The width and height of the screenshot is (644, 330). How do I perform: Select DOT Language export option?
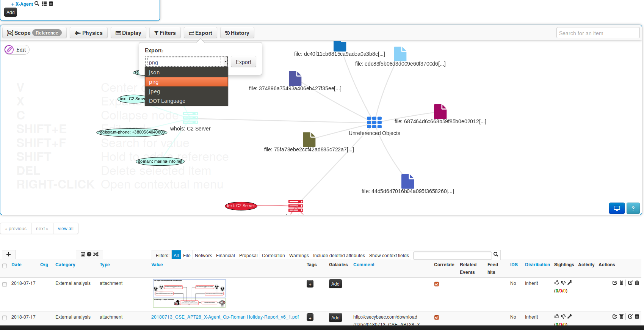click(x=167, y=101)
